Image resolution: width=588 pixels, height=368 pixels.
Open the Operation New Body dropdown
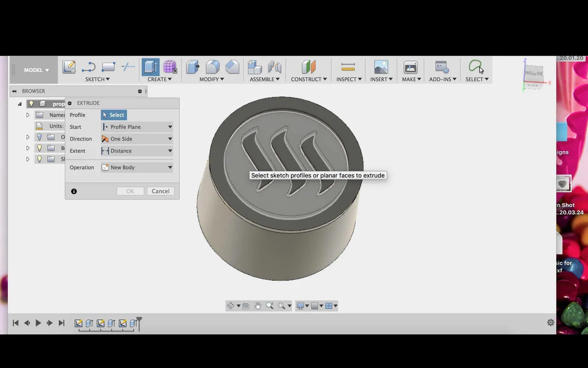click(137, 167)
